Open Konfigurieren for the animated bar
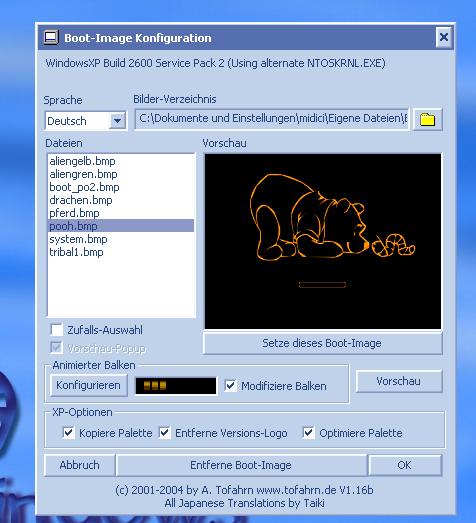Screen dimensions: 476x523 click(x=88, y=385)
